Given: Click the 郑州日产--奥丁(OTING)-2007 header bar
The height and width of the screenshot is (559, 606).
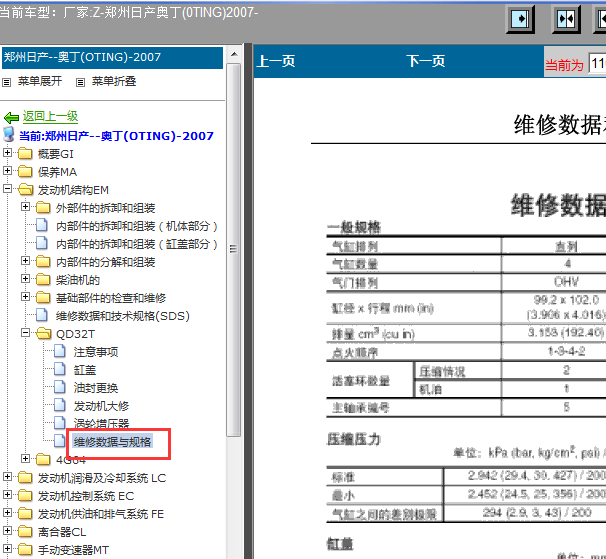Looking at the screenshot, I should coord(112,58).
